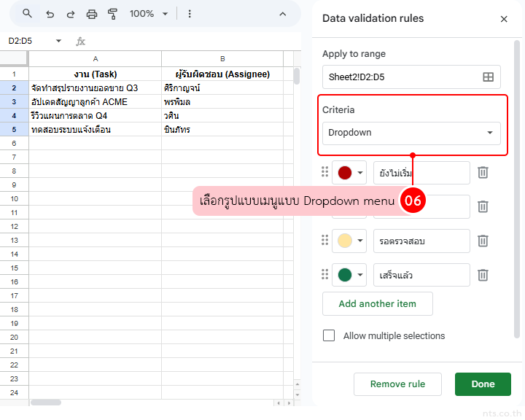Delete the ยังไม่เริ่ม dropdown item
The width and height of the screenshot is (525, 420).
pyautogui.click(x=483, y=173)
